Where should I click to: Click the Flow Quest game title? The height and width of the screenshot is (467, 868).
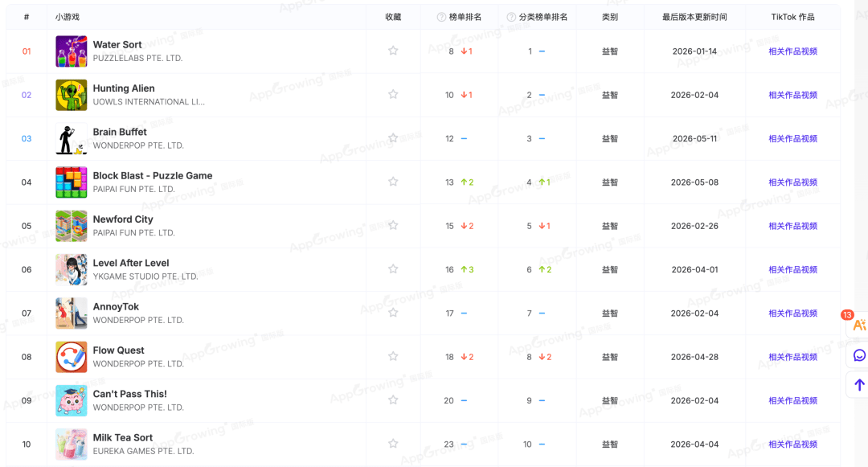118,350
